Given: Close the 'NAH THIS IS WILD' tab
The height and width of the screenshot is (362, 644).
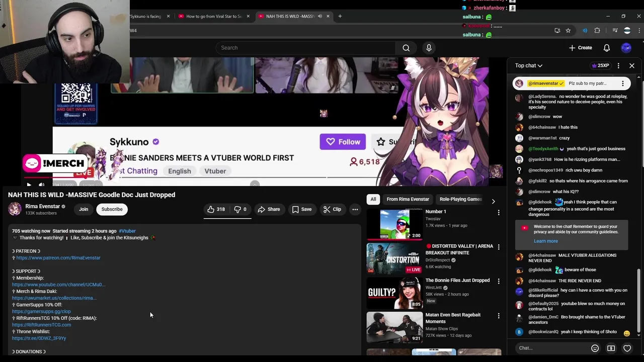Looking at the screenshot, I should (x=328, y=16).
